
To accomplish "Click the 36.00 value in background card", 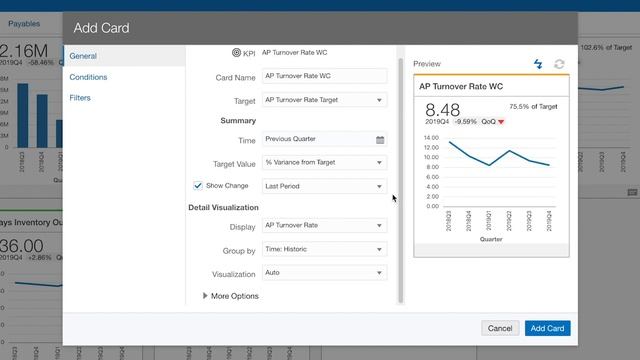I will (x=21, y=246).
